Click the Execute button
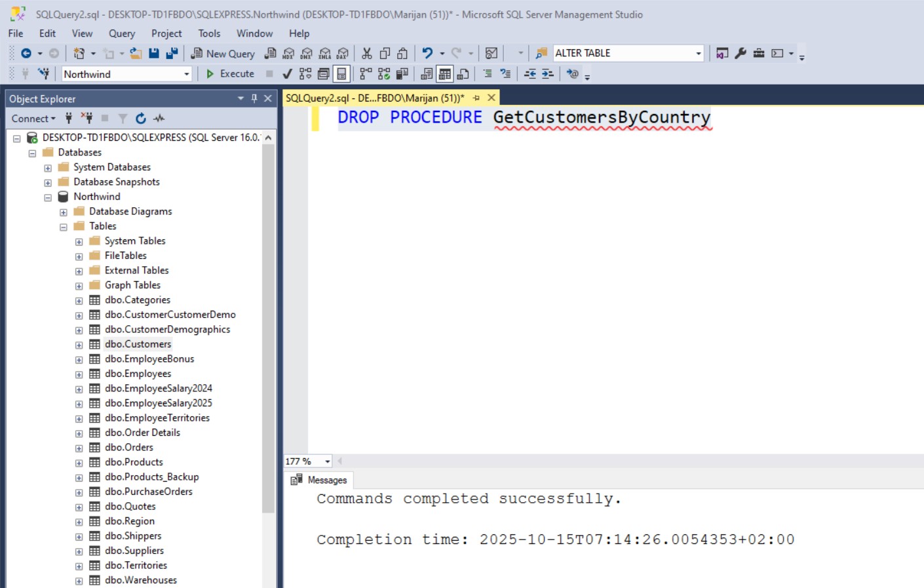924x588 pixels. click(230, 74)
